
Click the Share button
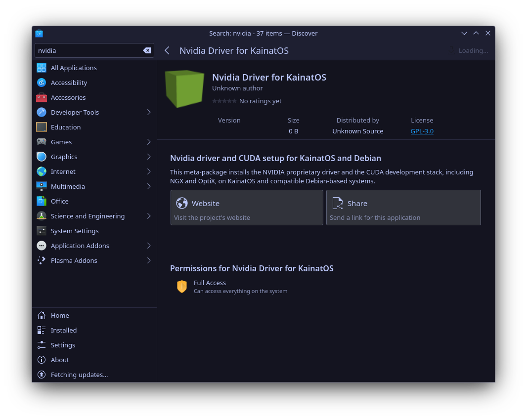tap(403, 208)
